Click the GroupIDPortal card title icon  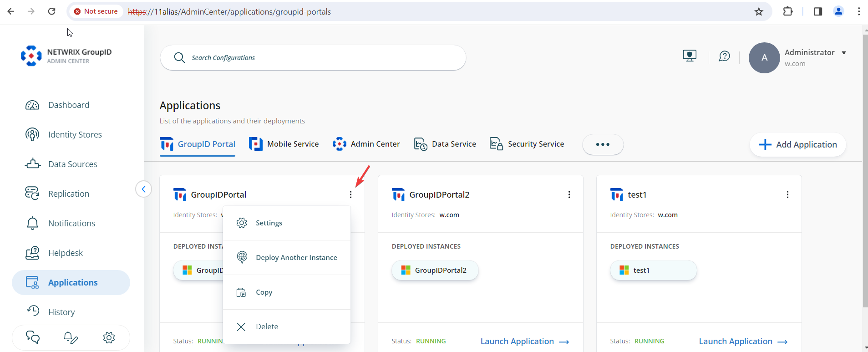point(180,195)
